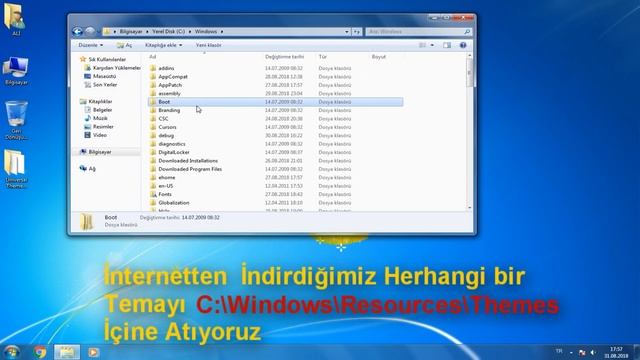The height and width of the screenshot is (360, 640).
Task: Click Windows breadcrumb segment
Action: (206, 31)
